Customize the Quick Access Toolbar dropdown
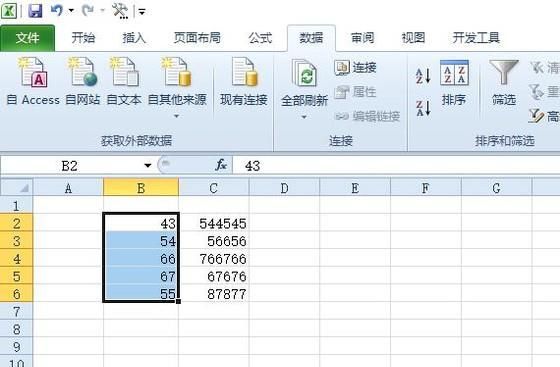 (x=142, y=12)
